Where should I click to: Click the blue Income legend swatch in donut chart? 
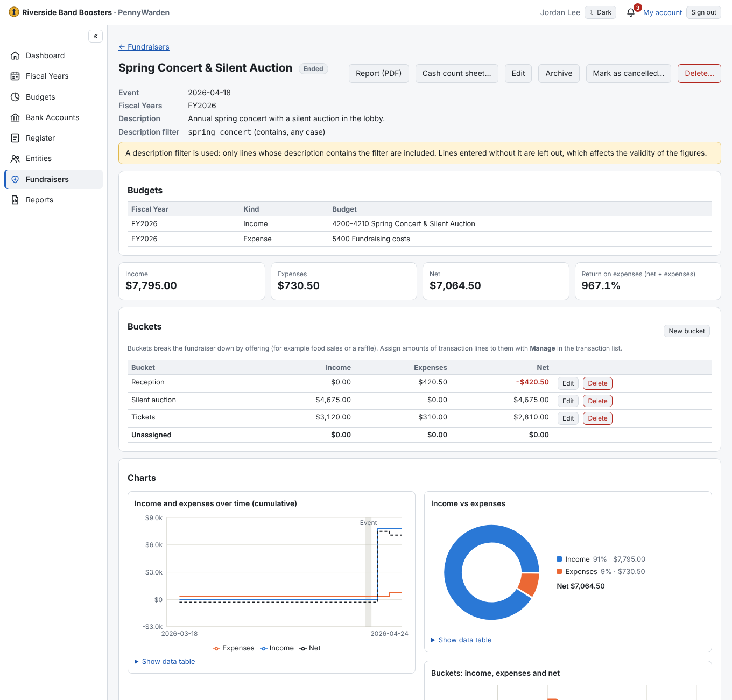[x=559, y=559]
